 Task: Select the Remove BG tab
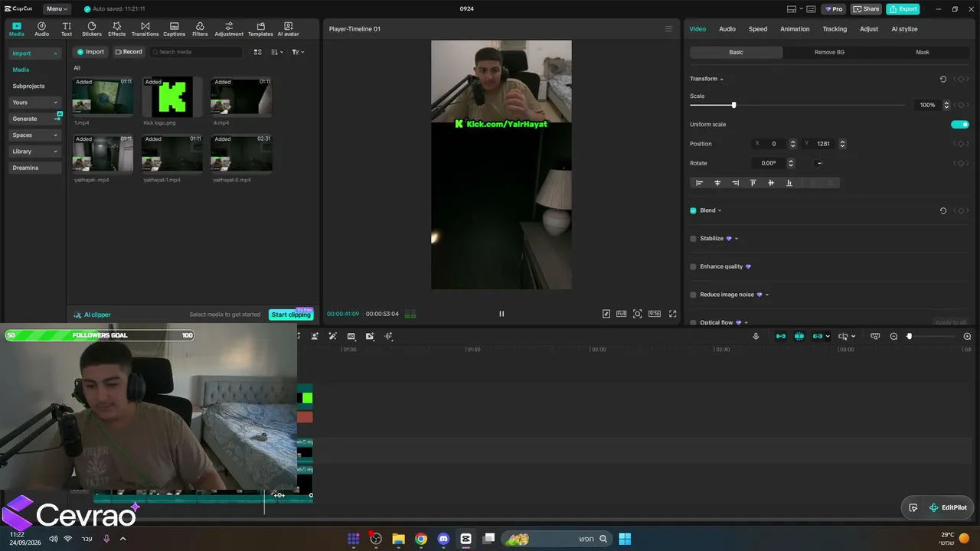pos(829,52)
